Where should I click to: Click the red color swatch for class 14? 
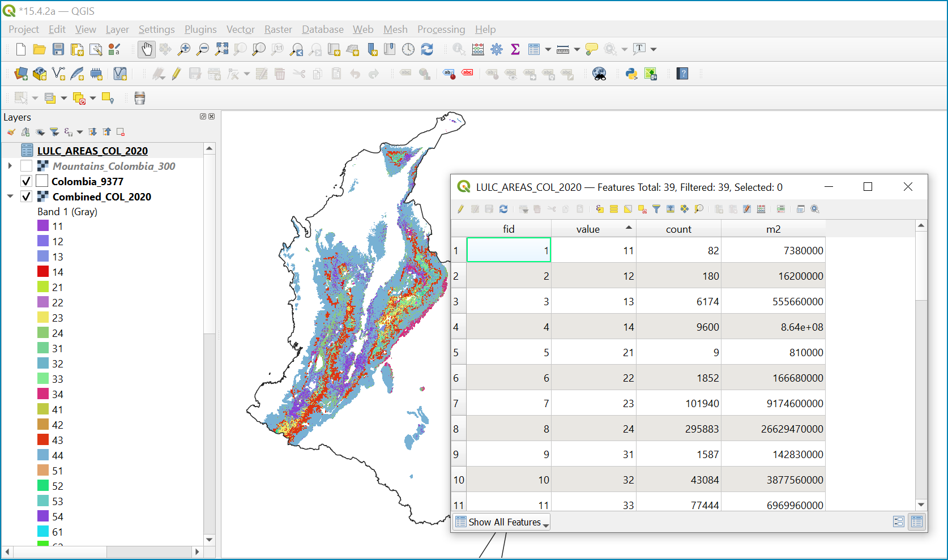coord(43,272)
